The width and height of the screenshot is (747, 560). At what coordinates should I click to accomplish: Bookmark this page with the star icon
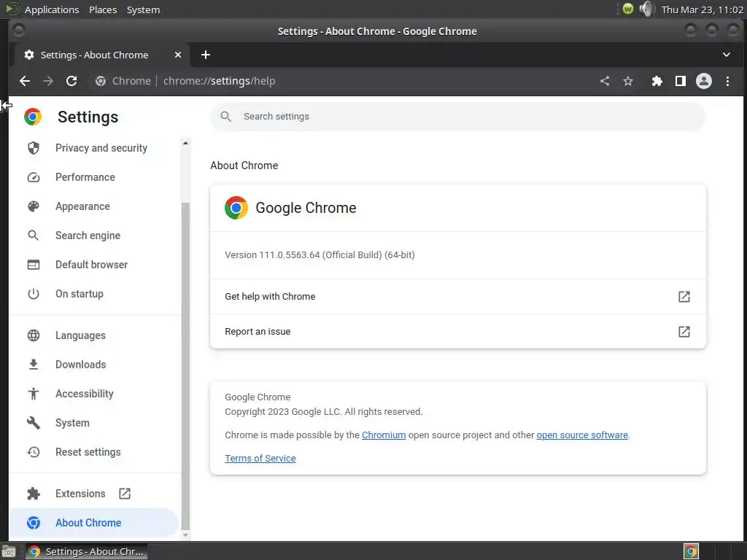click(628, 81)
